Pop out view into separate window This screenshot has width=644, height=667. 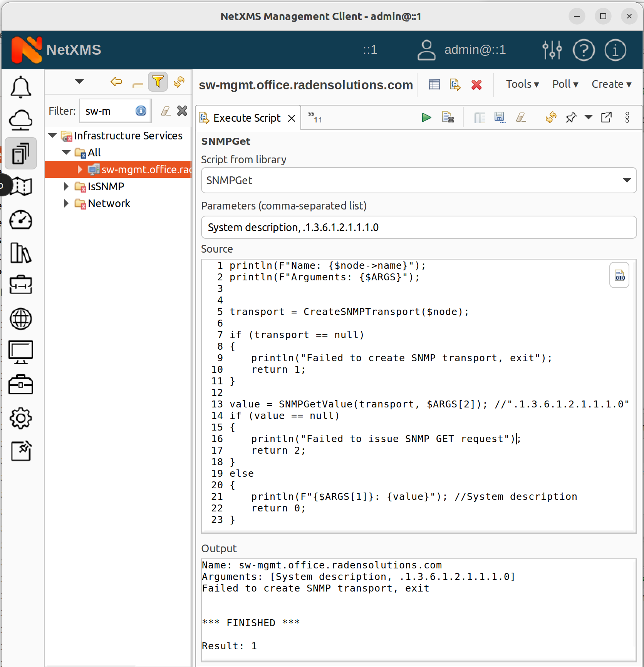coord(606,117)
